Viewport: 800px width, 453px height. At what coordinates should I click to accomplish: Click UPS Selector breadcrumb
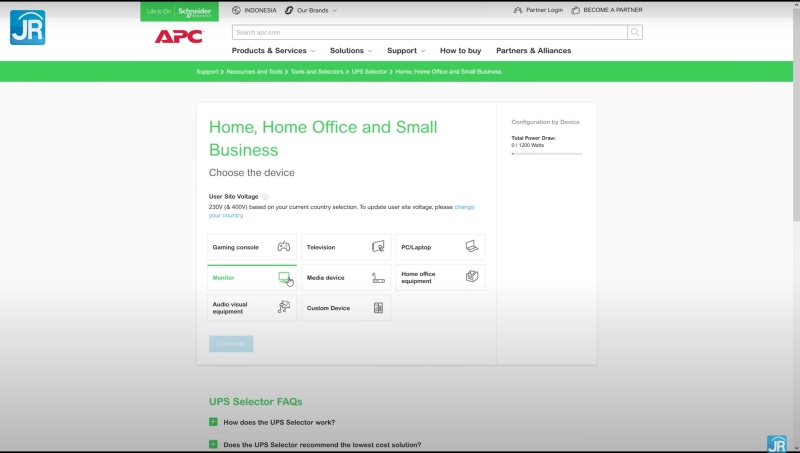(x=369, y=72)
